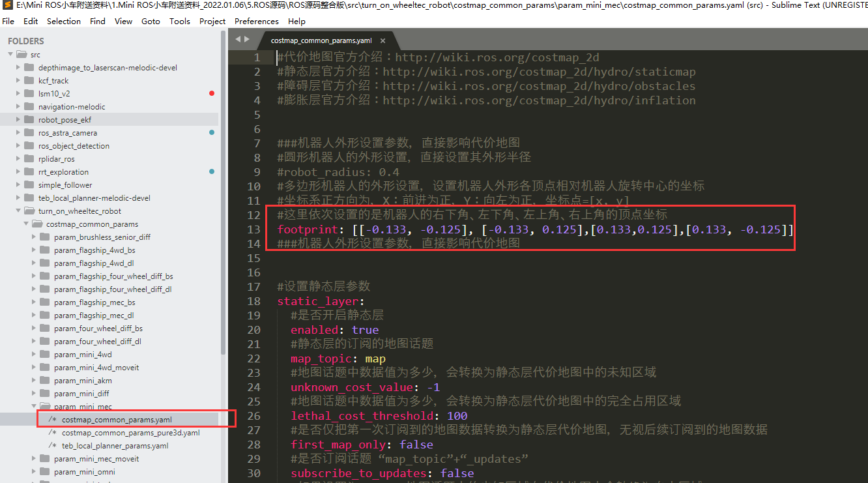Click the folder icon beside navigation-melodic

[29, 107]
